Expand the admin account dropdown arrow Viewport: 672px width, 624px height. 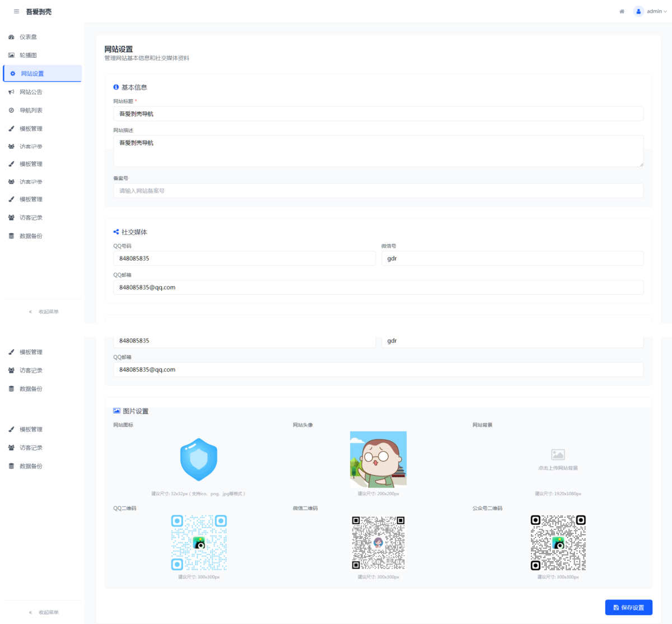[x=665, y=12]
